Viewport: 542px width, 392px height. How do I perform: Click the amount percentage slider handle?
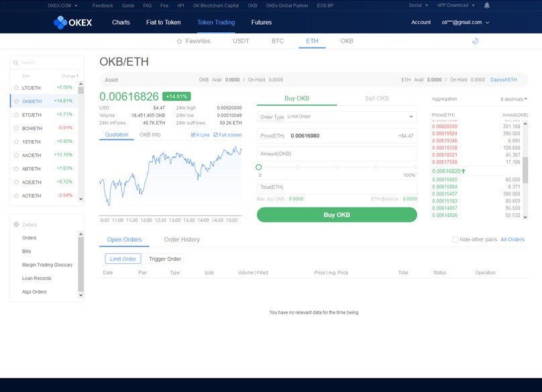click(x=259, y=167)
